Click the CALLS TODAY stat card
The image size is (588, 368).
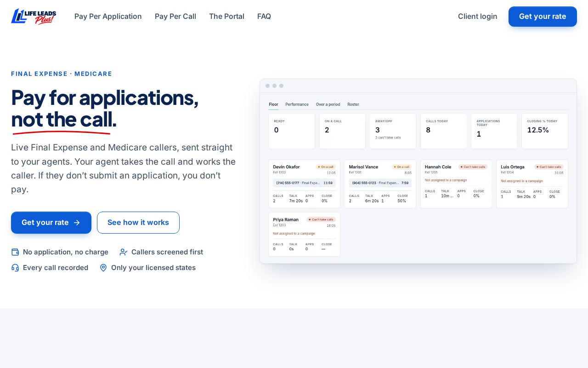(x=444, y=131)
